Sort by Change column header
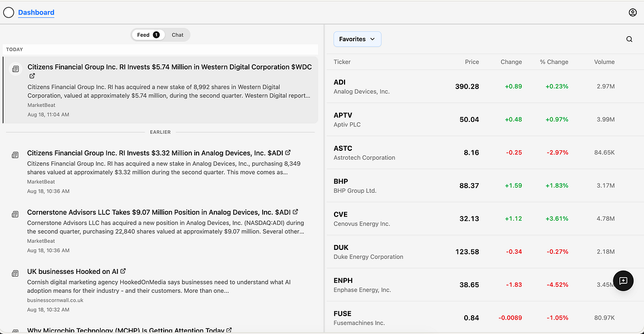This screenshot has height=334, width=644. [512, 62]
